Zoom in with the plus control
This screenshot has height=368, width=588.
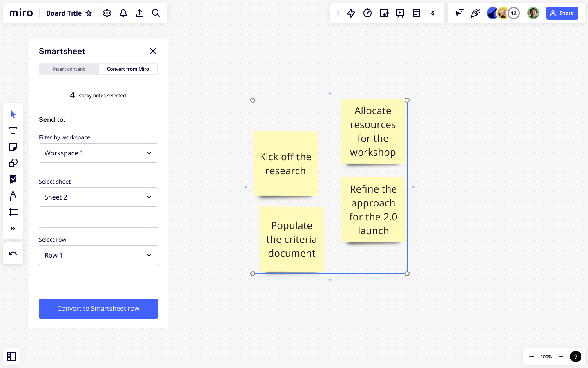pos(561,357)
